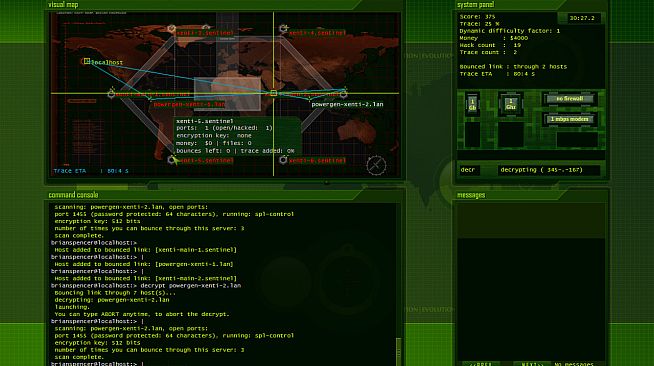Click the No messages status text
This screenshot has width=654, height=366.
574,364
